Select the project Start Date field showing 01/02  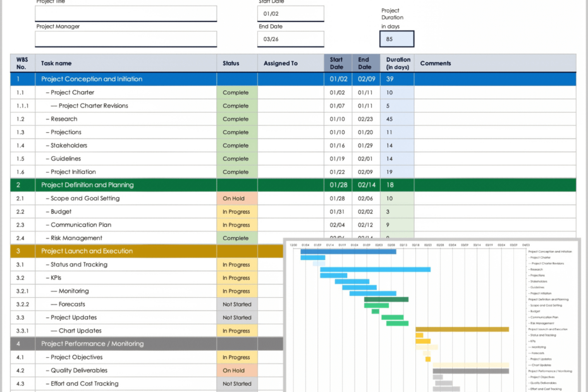point(291,13)
